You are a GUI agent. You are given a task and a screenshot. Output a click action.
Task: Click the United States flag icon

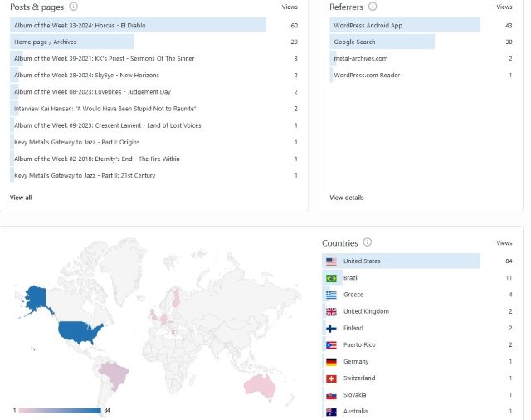coord(331,261)
